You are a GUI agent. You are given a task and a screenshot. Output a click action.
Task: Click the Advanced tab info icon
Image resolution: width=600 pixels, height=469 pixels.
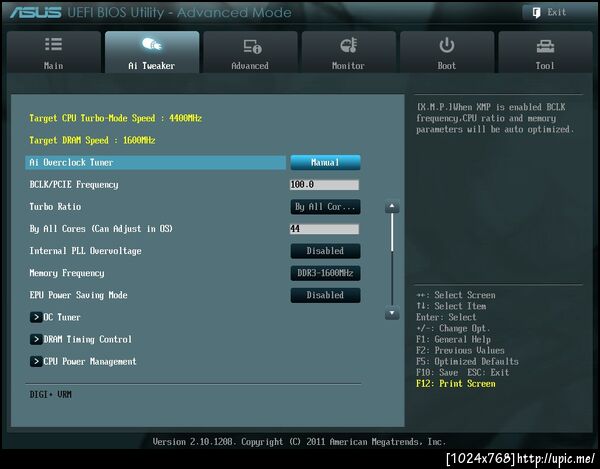(253, 46)
